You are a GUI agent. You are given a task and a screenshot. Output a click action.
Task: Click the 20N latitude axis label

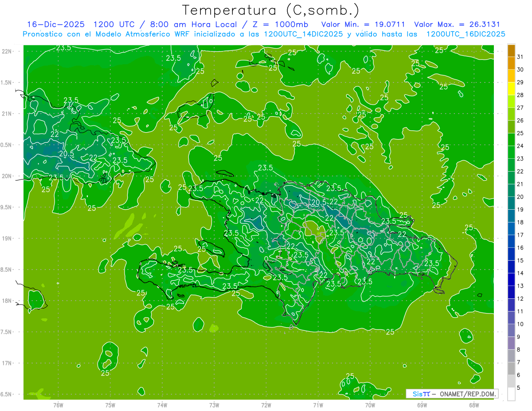[x=7, y=176]
